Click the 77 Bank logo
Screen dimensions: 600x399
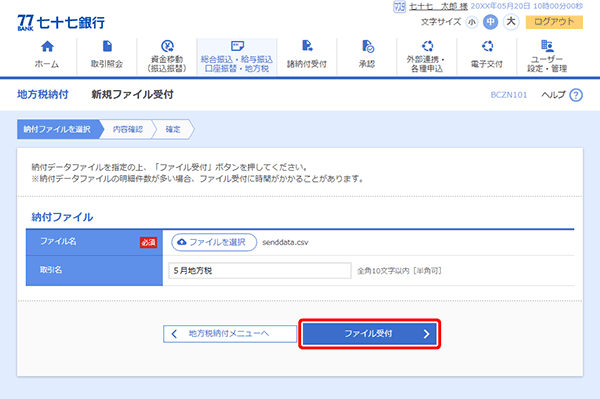point(61,23)
